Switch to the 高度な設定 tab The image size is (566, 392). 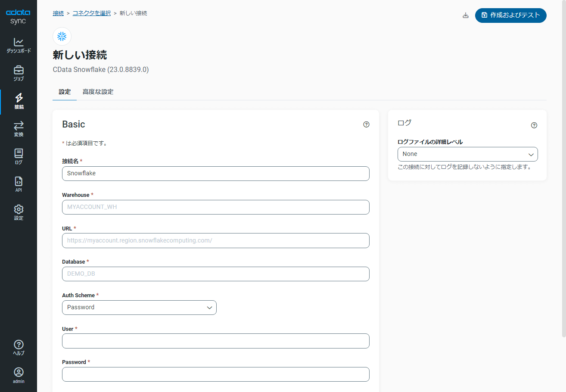(x=98, y=92)
